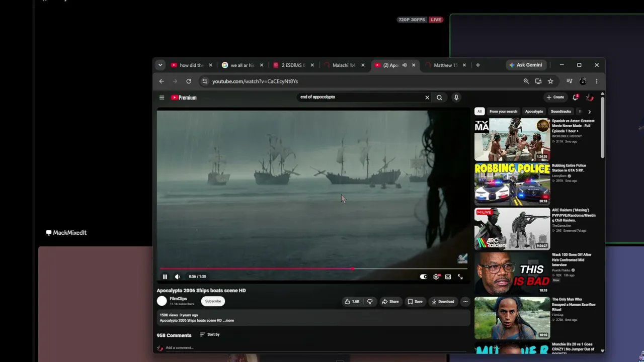Search with your voice microphone
This screenshot has height=362, width=644.
(x=456, y=98)
